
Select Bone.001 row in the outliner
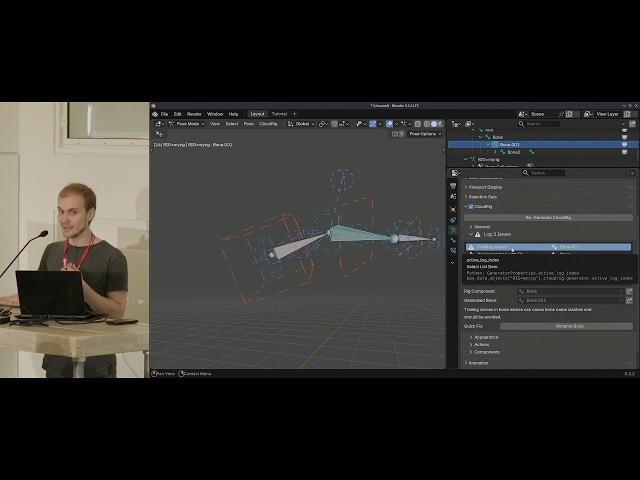[543, 144]
